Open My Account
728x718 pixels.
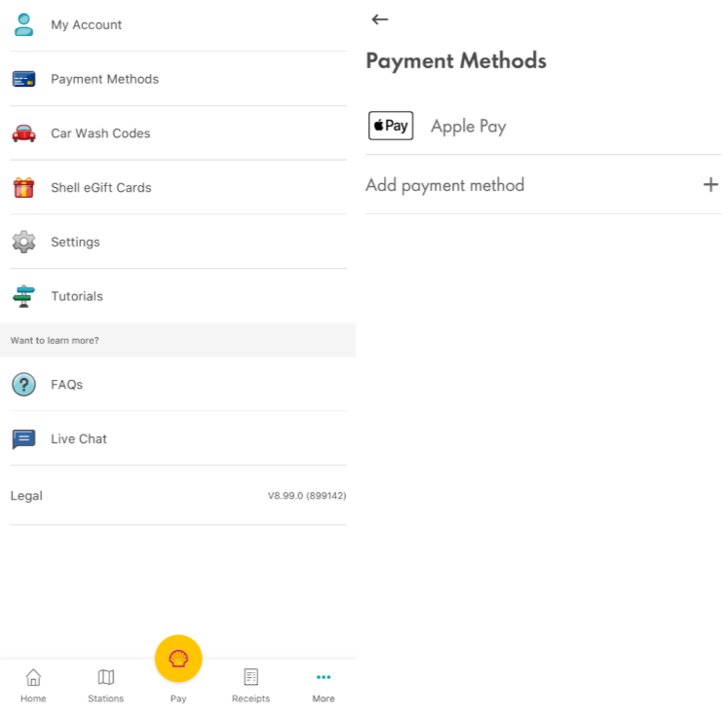pyautogui.click(x=178, y=24)
